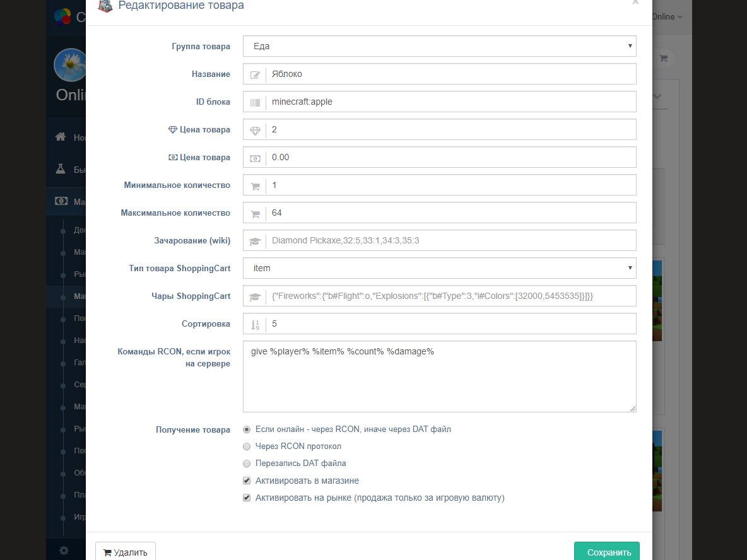The width and height of the screenshot is (747, 560).
Task: Click the sort-order icon in Сортировка field
Action: click(x=255, y=324)
